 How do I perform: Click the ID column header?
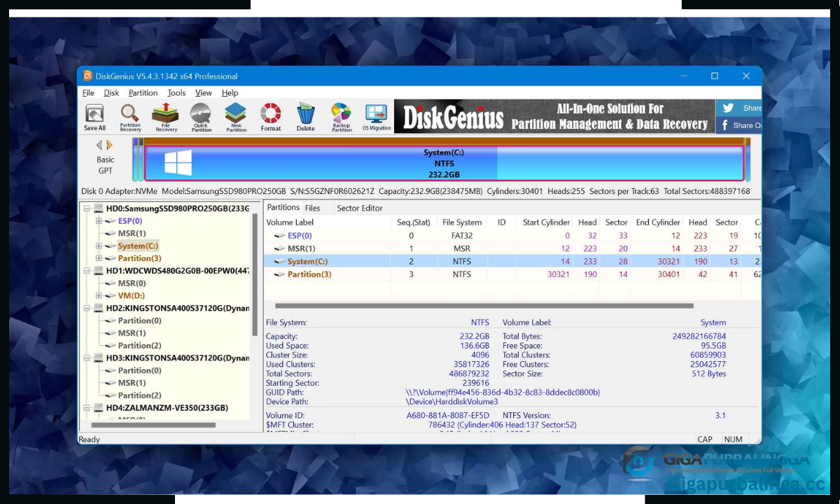click(x=501, y=223)
